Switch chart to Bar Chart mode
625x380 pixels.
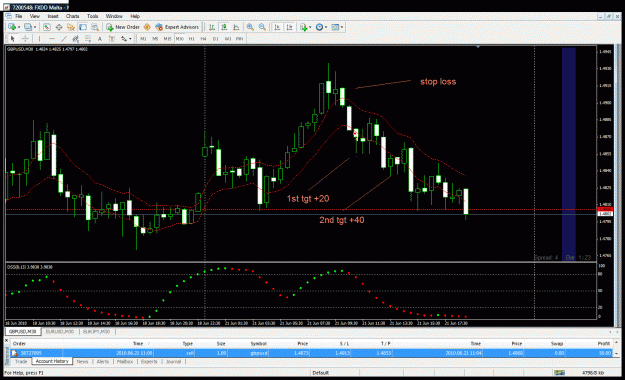click(x=212, y=27)
